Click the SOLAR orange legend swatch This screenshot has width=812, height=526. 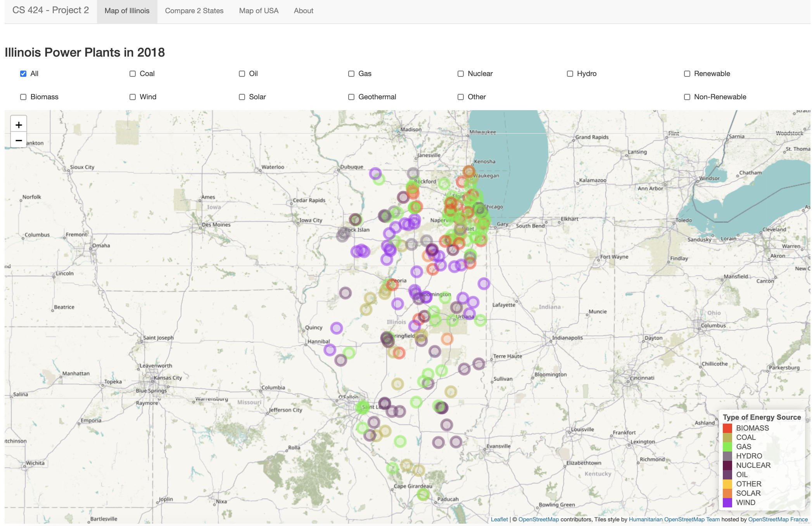(727, 493)
